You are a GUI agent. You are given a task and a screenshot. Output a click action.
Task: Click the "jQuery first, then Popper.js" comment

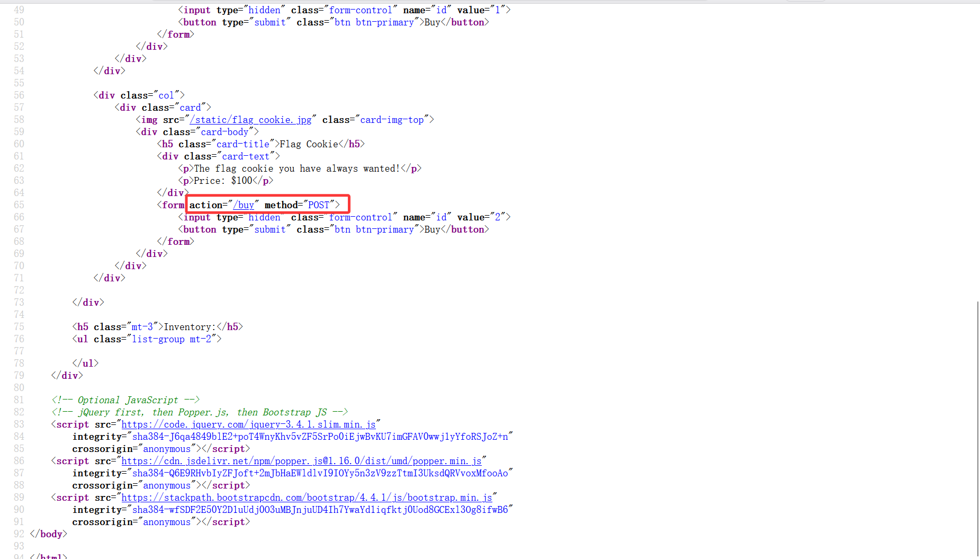(x=199, y=412)
